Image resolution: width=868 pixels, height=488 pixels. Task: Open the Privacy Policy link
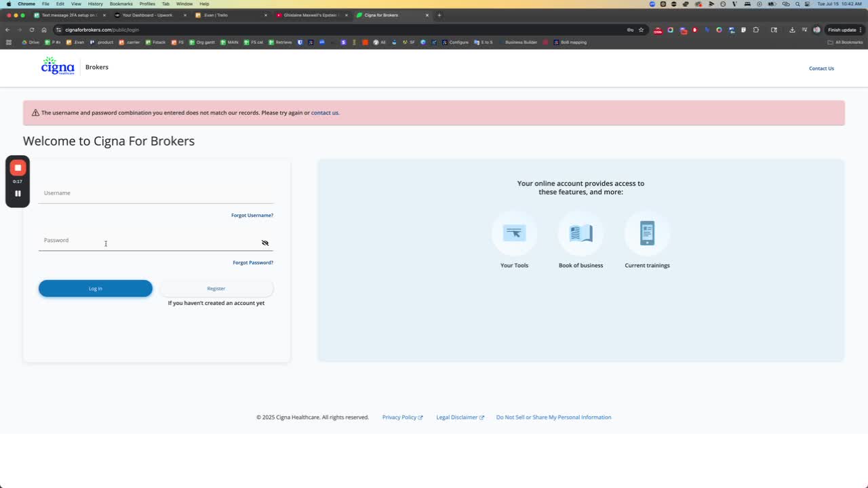point(402,418)
